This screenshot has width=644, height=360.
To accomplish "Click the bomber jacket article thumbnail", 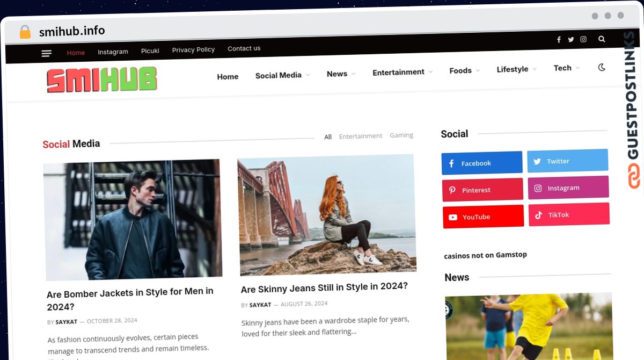I will [133, 219].
